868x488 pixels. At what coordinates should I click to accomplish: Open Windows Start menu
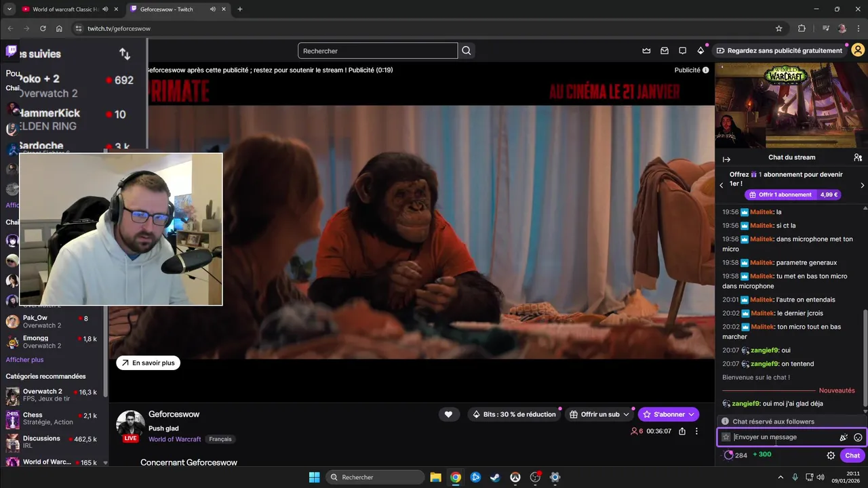tap(314, 477)
